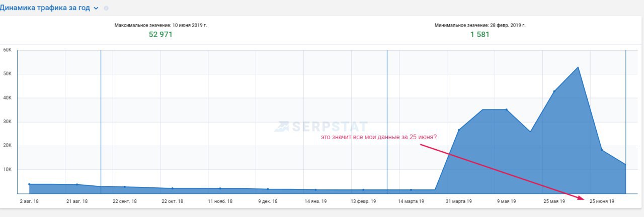This screenshot has width=644, height=217.
Task: Click x-axis label 14 янв. 19
Action: pyautogui.click(x=315, y=201)
